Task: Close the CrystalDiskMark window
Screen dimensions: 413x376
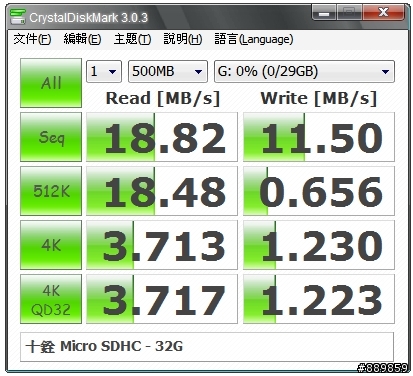Action: (x=383, y=13)
